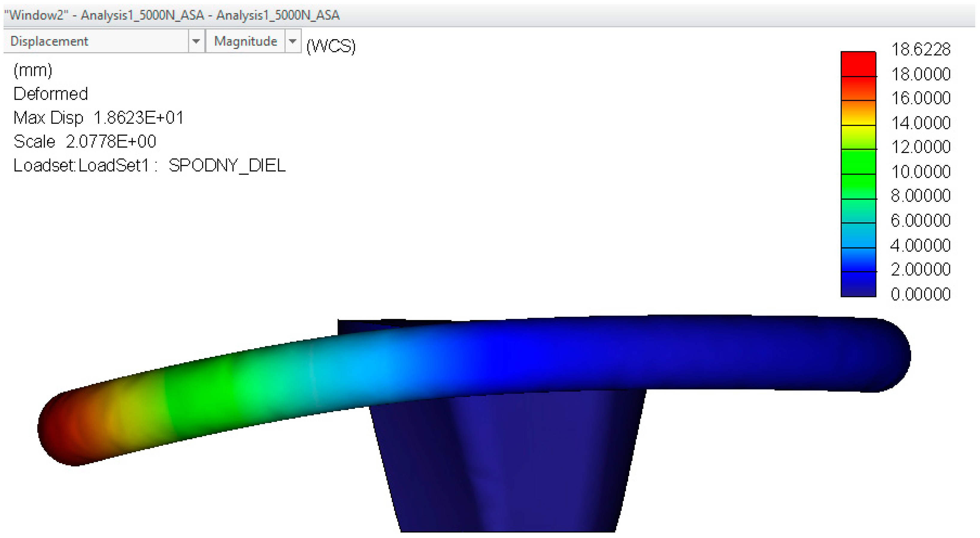Click the arrow beside Displacement
This screenshot has width=980, height=538.
point(196,41)
